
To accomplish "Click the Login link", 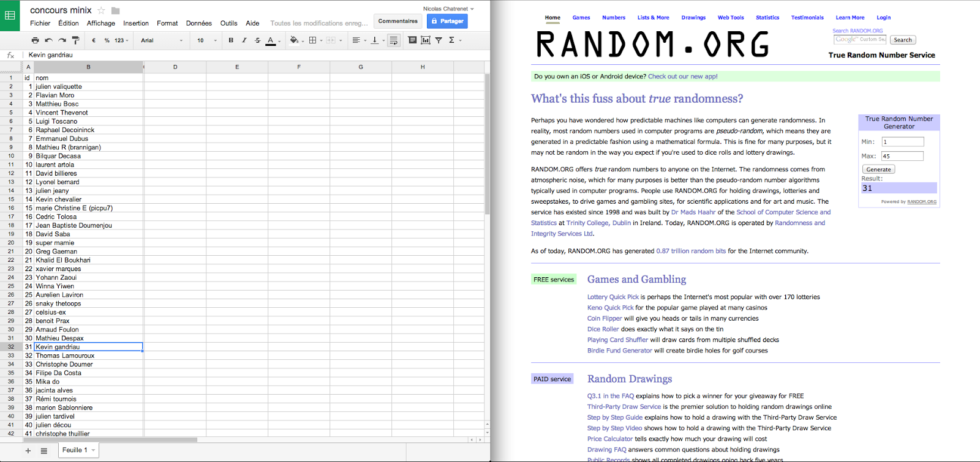I will click(883, 17).
